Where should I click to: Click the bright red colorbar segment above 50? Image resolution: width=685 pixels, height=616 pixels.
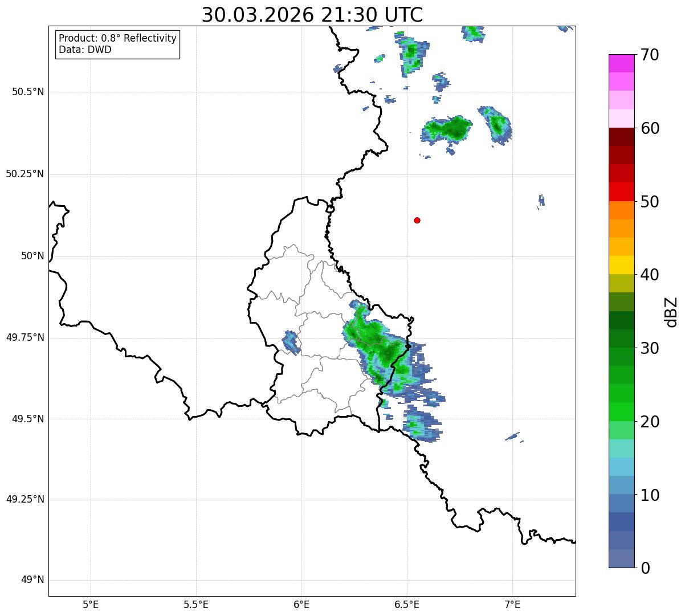tap(621, 191)
